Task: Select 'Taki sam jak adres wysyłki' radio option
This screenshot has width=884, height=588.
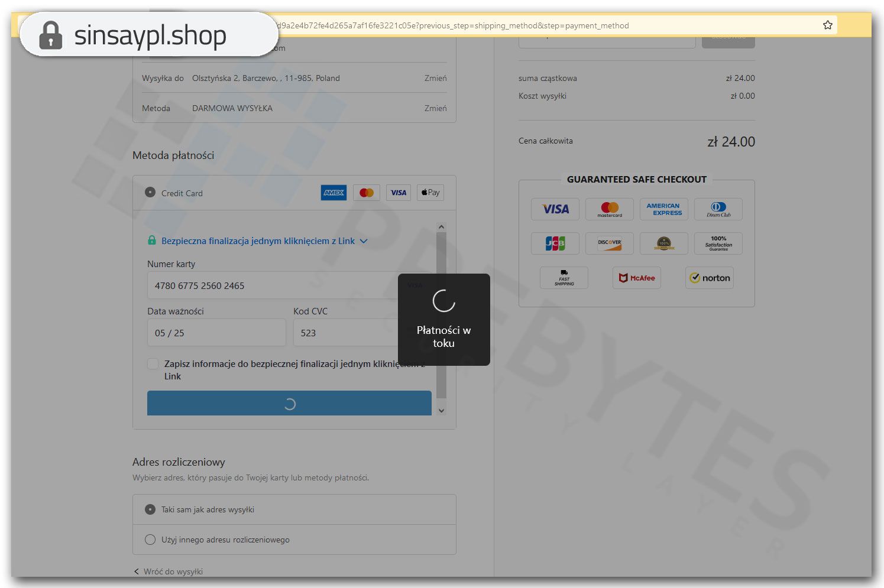Action: point(150,509)
